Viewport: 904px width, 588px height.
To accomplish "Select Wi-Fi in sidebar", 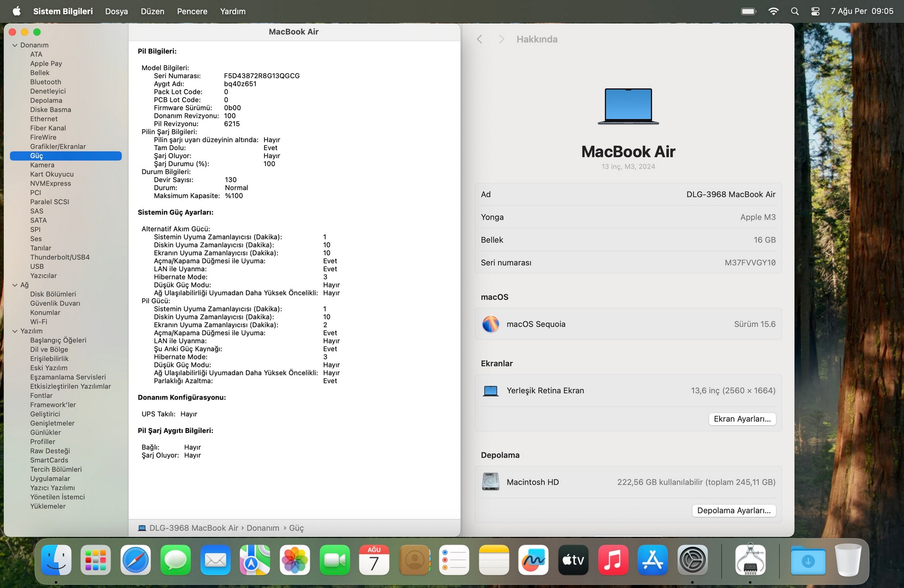I will pyautogui.click(x=38, y=322).
